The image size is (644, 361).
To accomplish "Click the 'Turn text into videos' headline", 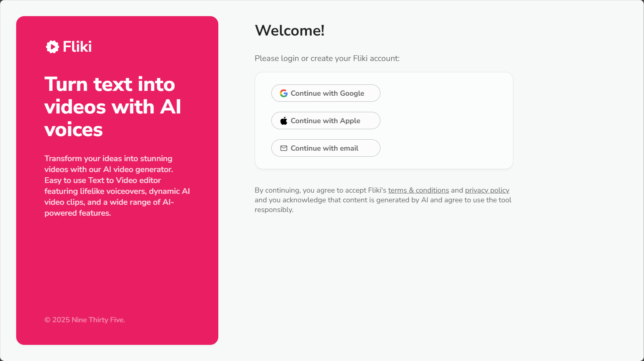I will coord(113,107).
